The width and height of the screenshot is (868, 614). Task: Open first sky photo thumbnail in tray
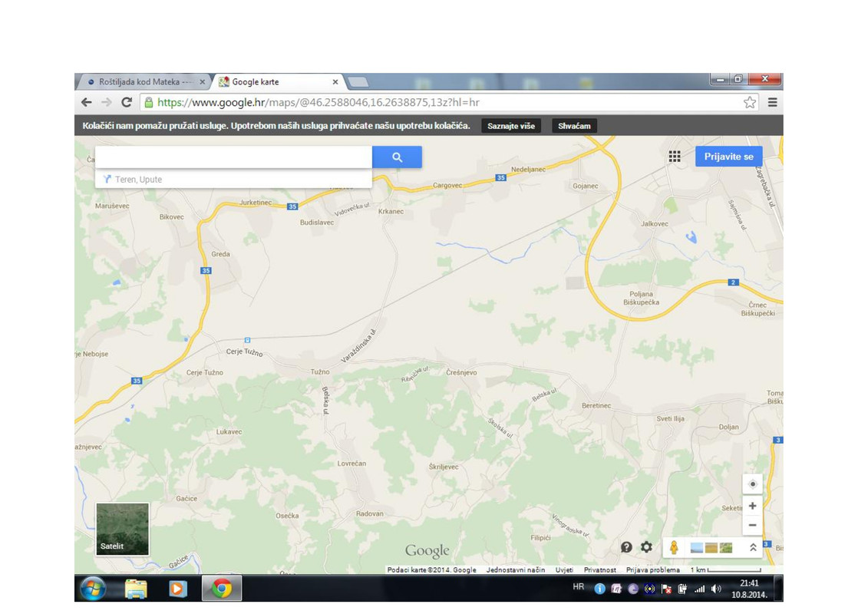697,548
